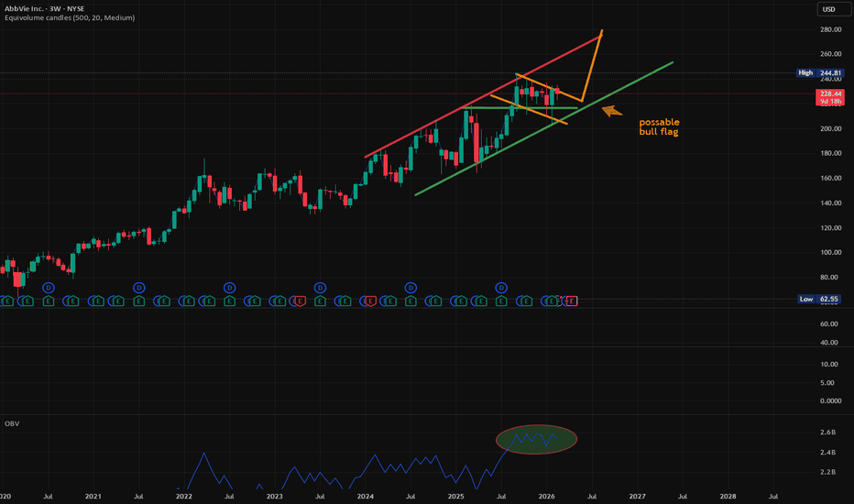
Task: Click the red 228.44 current price label
Action: 828,93
